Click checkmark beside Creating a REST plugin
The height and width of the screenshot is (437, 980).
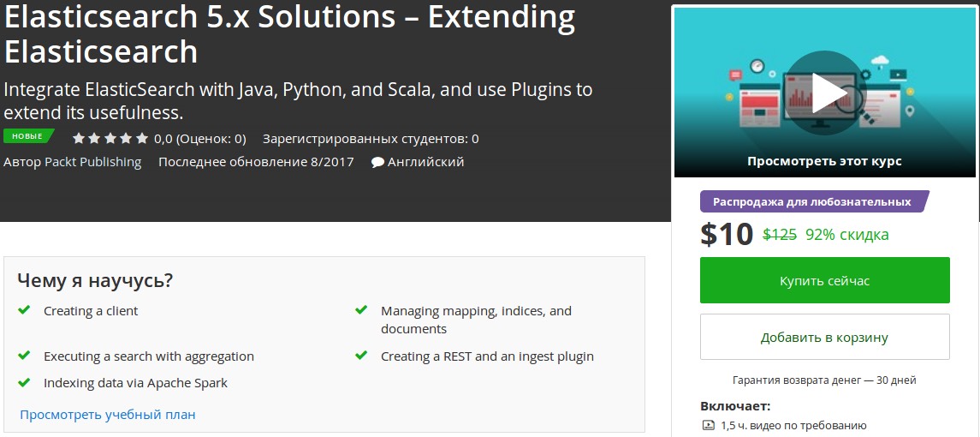(x=361, y=356)
